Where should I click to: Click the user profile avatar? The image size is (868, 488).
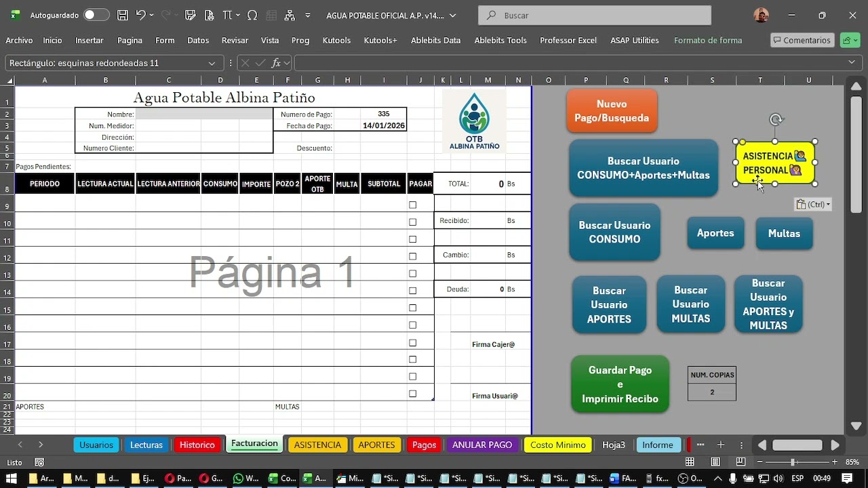[761, 15]
